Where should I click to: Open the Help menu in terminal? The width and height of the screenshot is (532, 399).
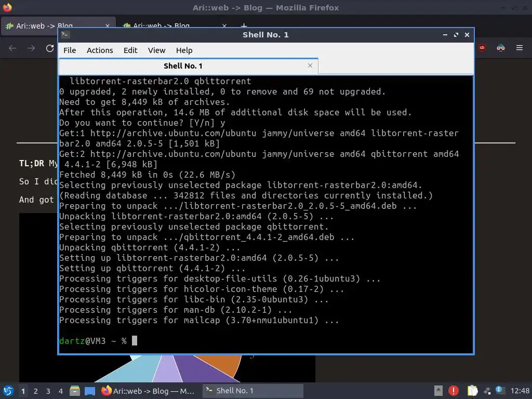point(184,50)
